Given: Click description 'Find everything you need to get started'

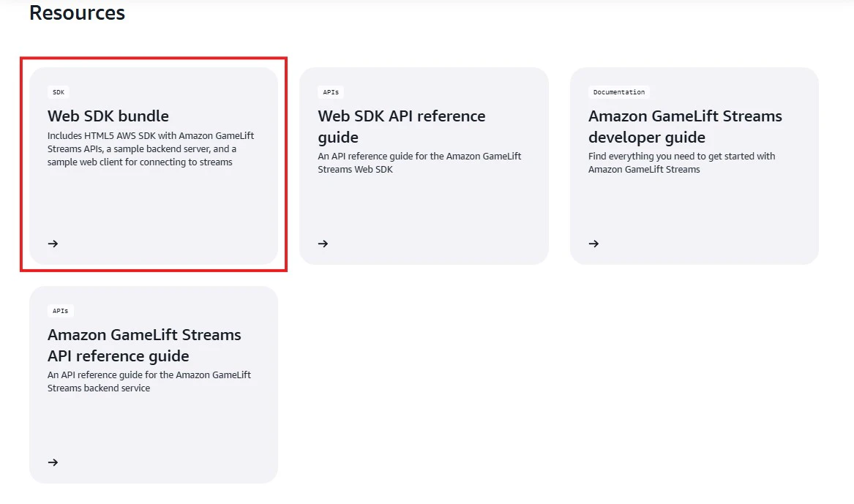Looking at the screenshot, I should pyautogui.click(x=681, y=162).
